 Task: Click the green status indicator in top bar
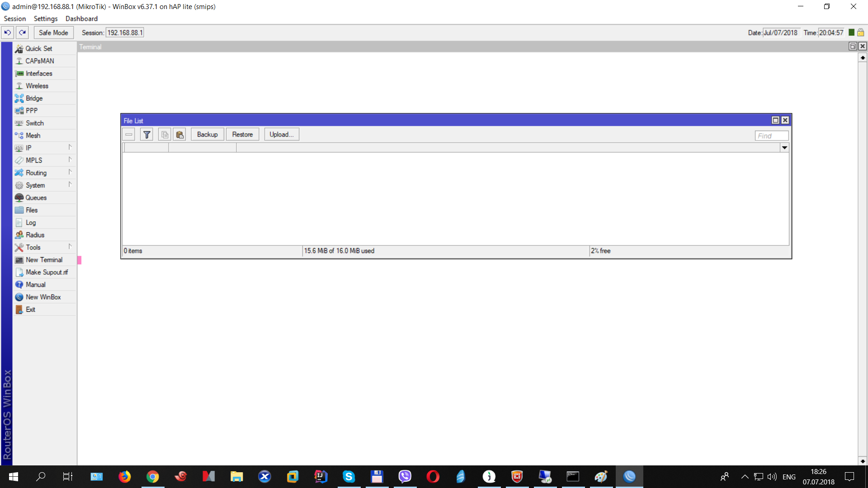[x=852, y=33]
